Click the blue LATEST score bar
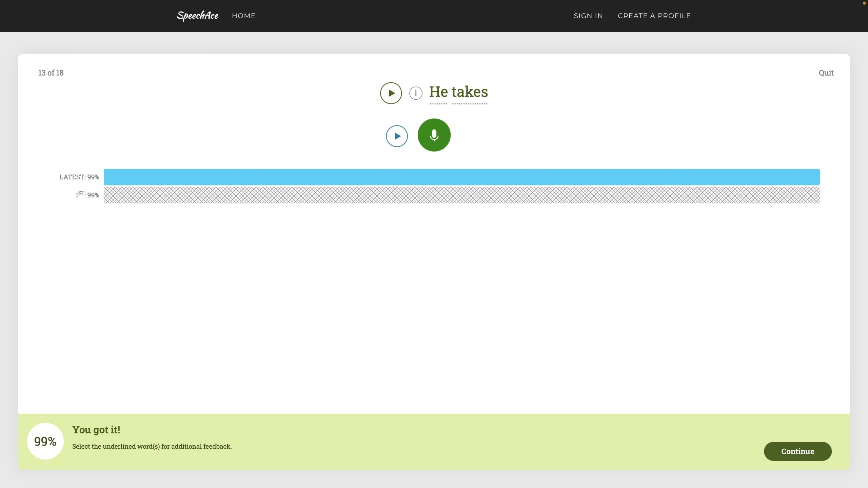The image size is (868, 488). [462, 177]
